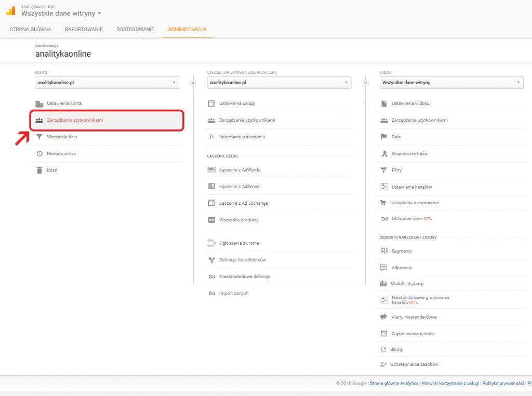Viewport: 532px width, 396px height.
Task: Click the flag icon beside Cele
Action: coord(384,137)
